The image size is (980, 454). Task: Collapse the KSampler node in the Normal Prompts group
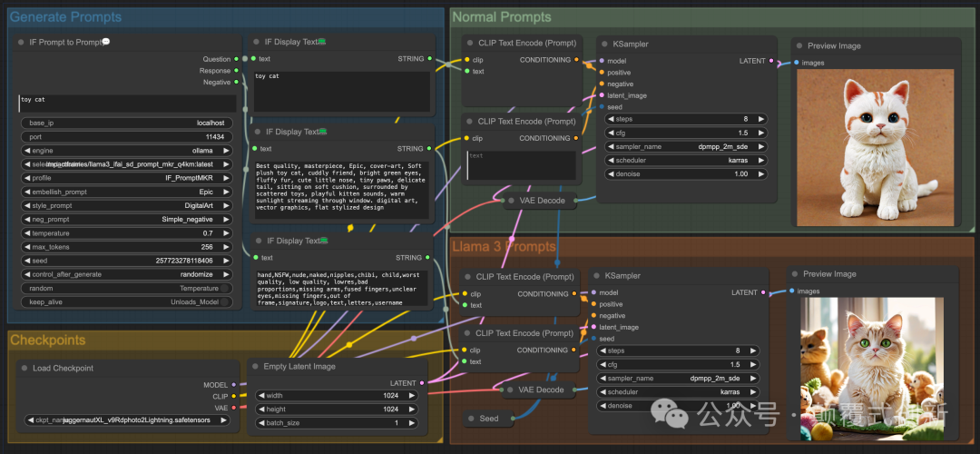[604, 44]
